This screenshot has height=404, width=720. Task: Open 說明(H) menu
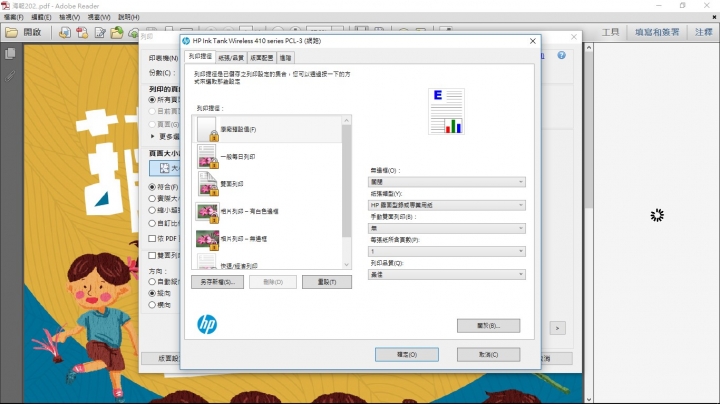click(x=129, y=17)
